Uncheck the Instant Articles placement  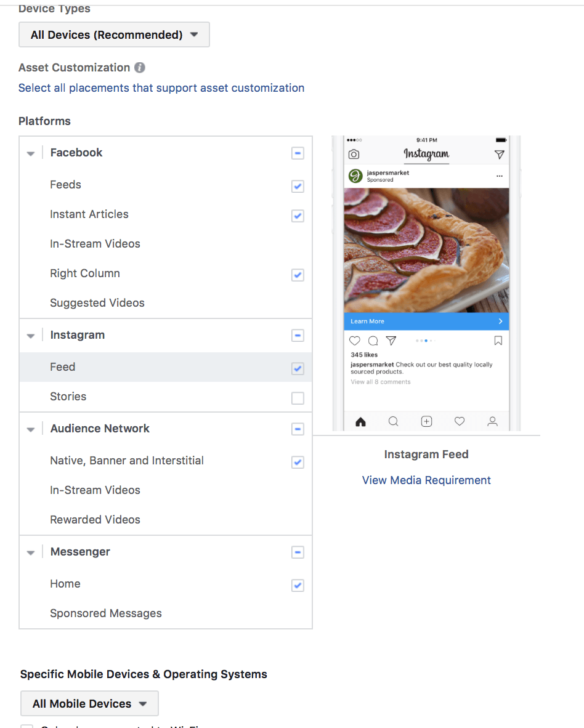(298, 216)
